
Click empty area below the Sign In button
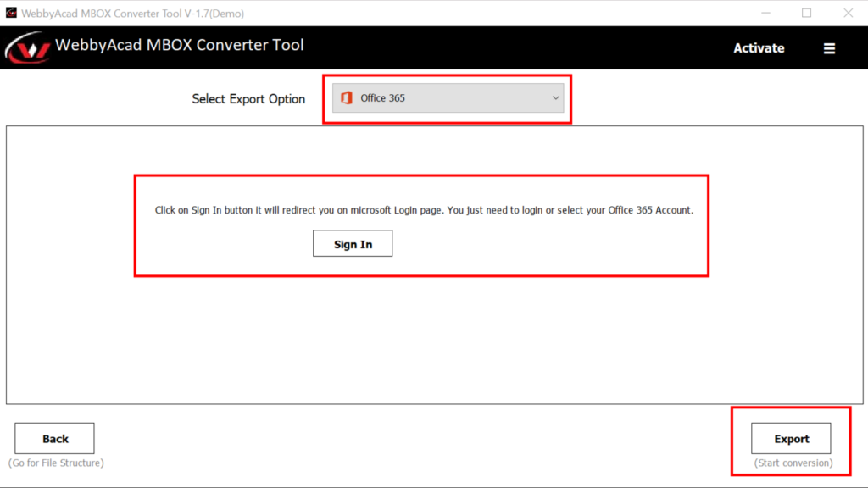tap(424, 339)
